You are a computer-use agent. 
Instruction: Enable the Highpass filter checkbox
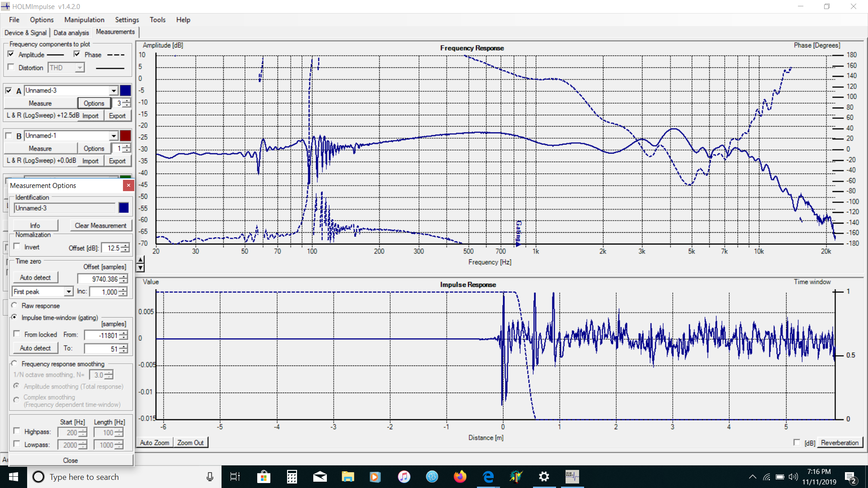17,431
